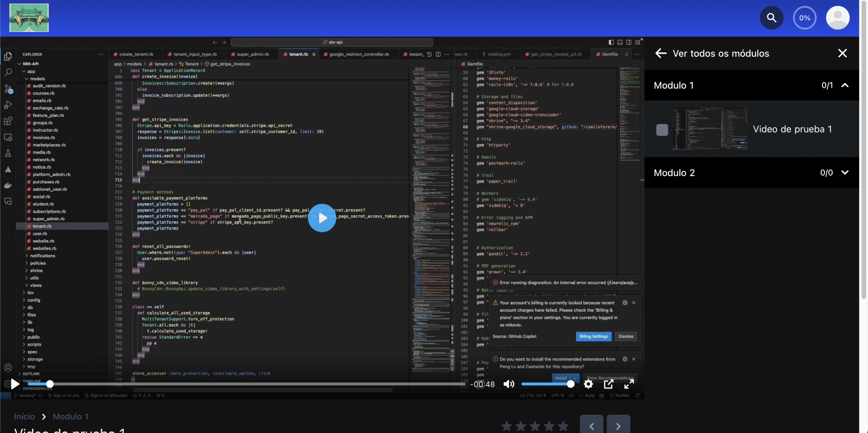
Task: Click the search icon in top navigation
Action: pos(772,18)
